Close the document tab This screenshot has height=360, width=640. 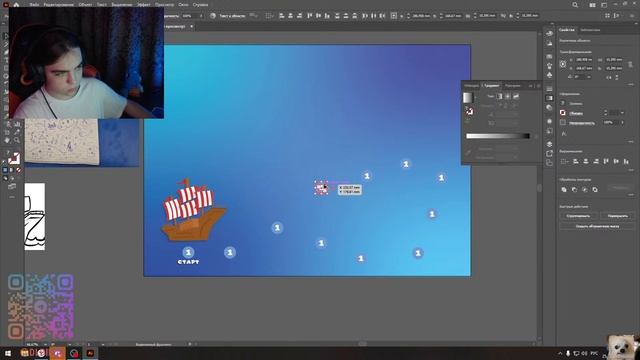point(191,27)
